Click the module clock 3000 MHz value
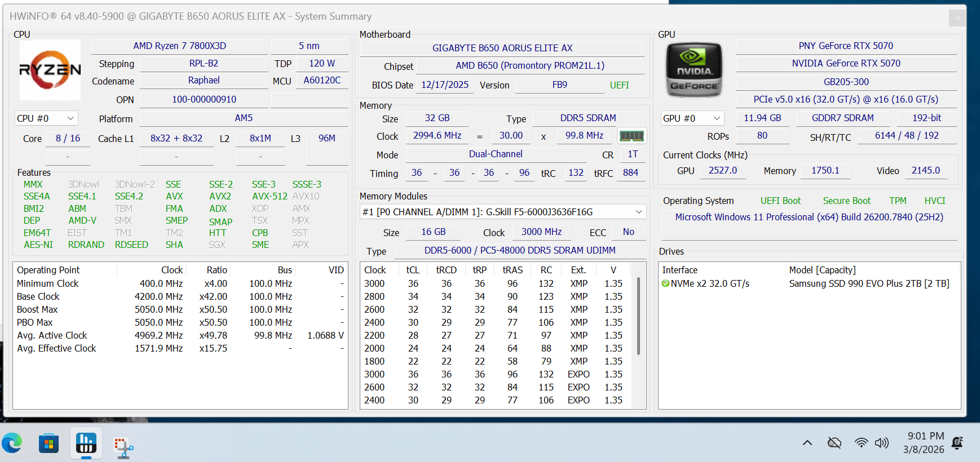The height and width of the screenshot is (462, 980). point(541,232)
